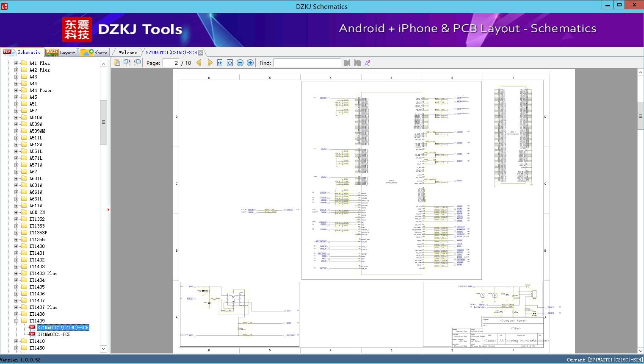Open the S71MAOTC1-PCB file
The image size is (644, 364).
[54, 334]
